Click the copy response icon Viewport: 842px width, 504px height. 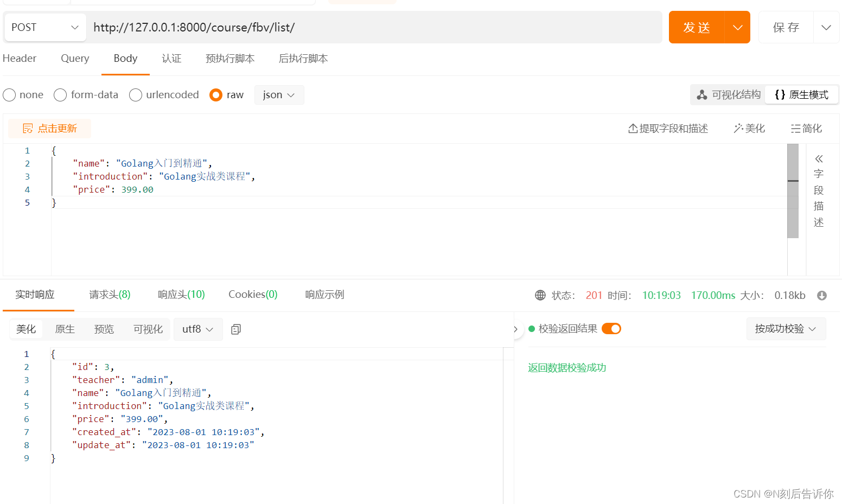pos(236,329)
